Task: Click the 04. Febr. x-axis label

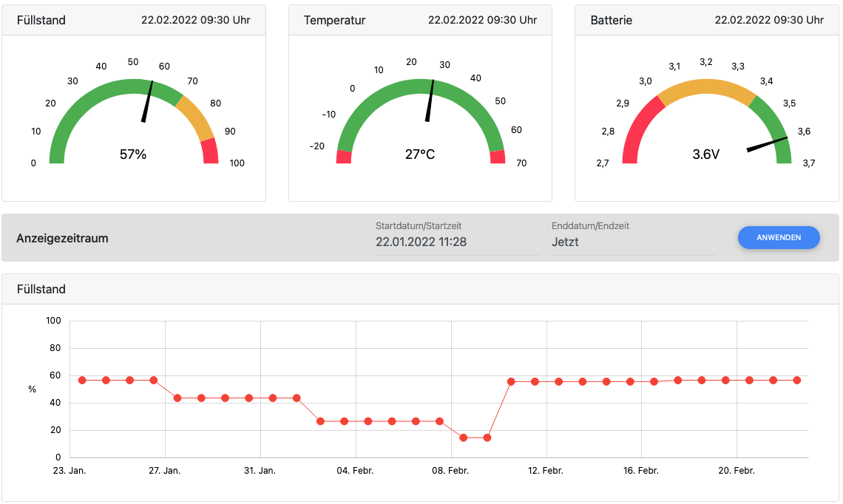Action: point(356,471)
